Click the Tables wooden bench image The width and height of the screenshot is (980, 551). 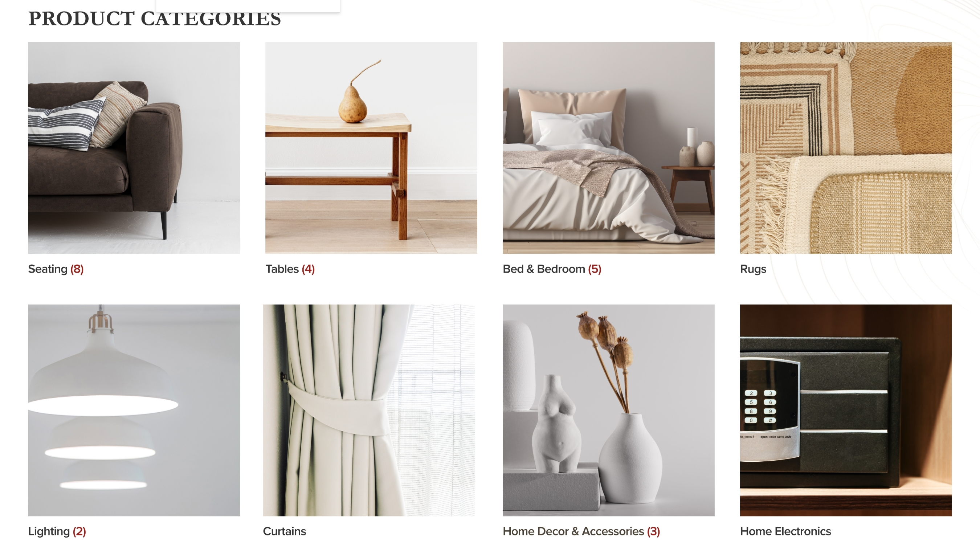(x=371, y=148)
